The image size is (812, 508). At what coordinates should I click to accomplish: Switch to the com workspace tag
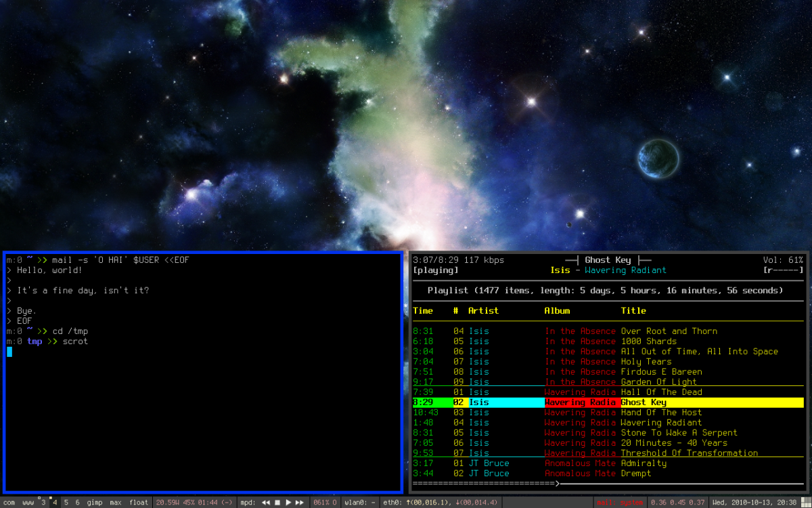pyautogui.click(x=9, y=503)
